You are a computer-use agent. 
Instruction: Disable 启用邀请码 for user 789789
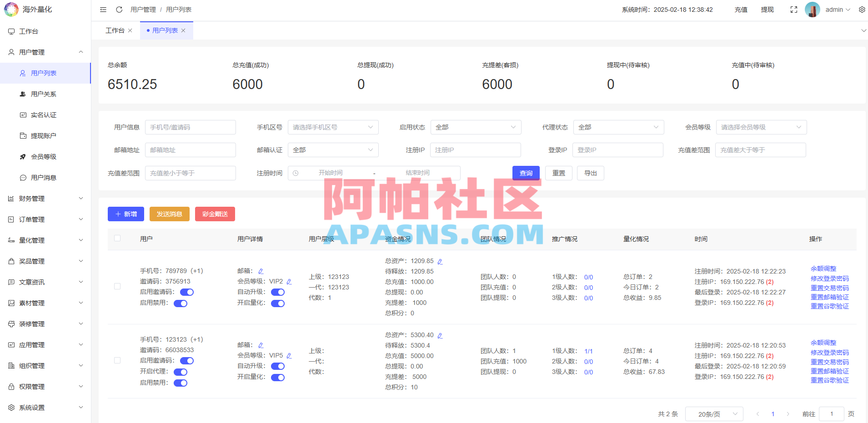click(186, 292)
